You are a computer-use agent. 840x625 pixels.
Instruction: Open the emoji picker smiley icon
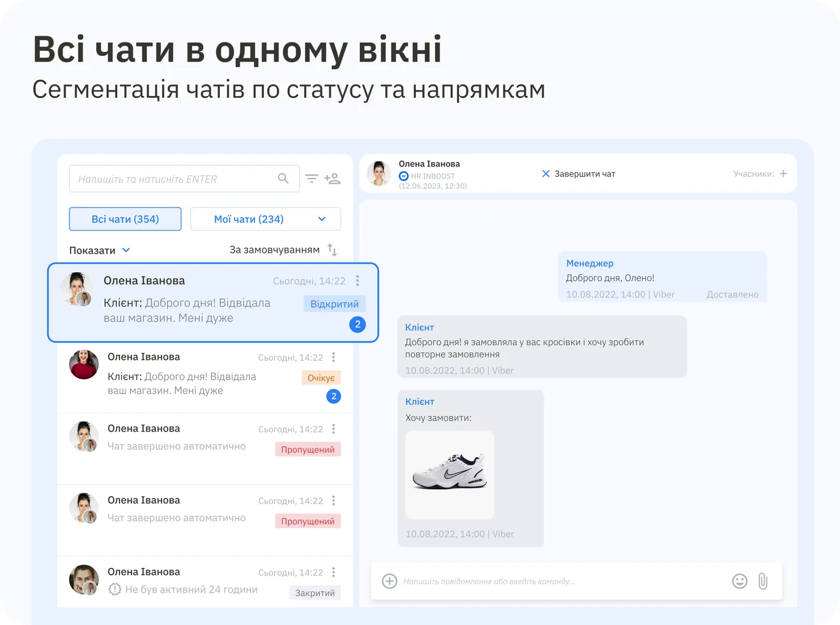tap(740, 581)
